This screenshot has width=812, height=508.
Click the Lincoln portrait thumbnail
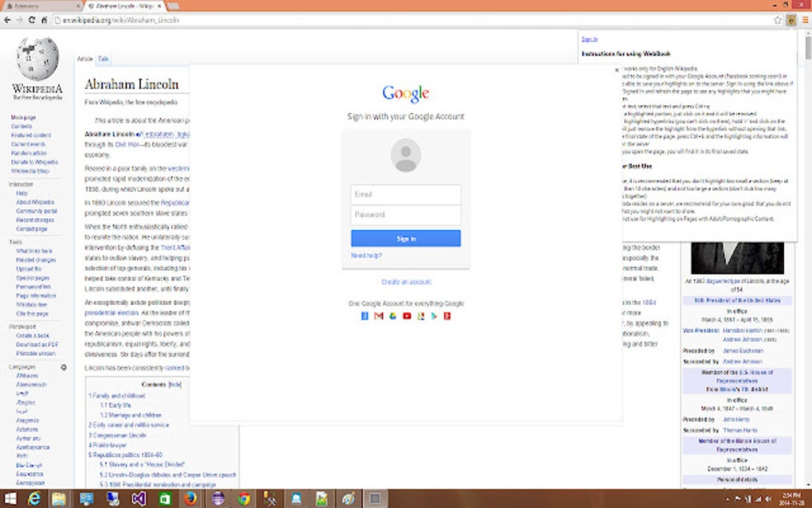pos(737,258)
